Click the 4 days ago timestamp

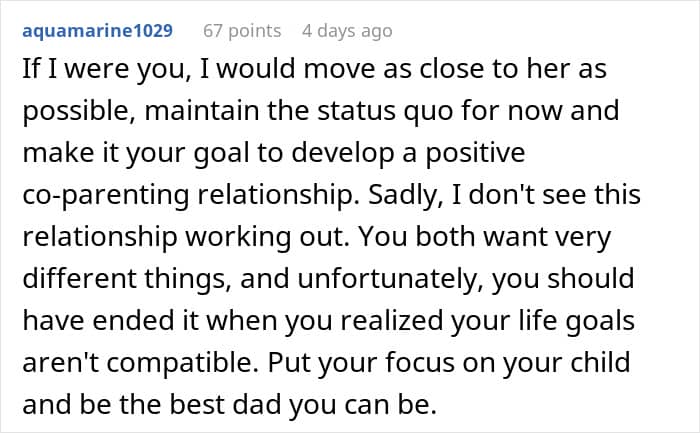(x=347, y=31)
